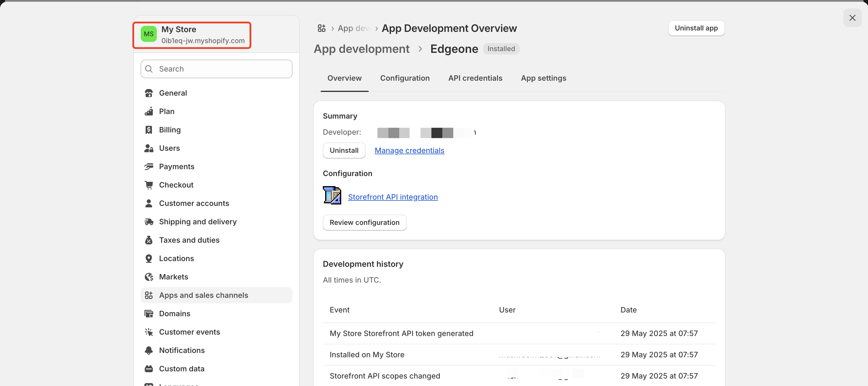Click the Storefront API integration thumbnail icon
Image resolution: width=868 pixels, height=386 pixels.
pyautogui.click(x=332, y=195)
